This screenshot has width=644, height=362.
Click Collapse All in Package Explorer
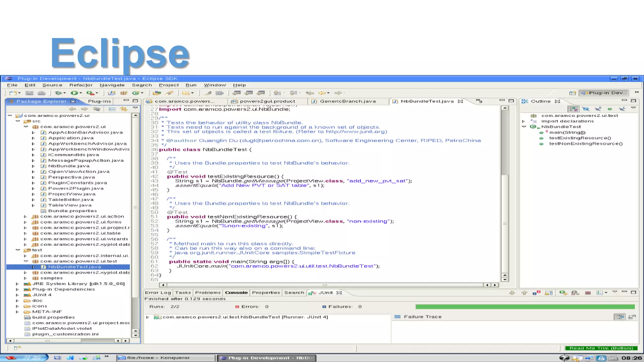point(112,109)
